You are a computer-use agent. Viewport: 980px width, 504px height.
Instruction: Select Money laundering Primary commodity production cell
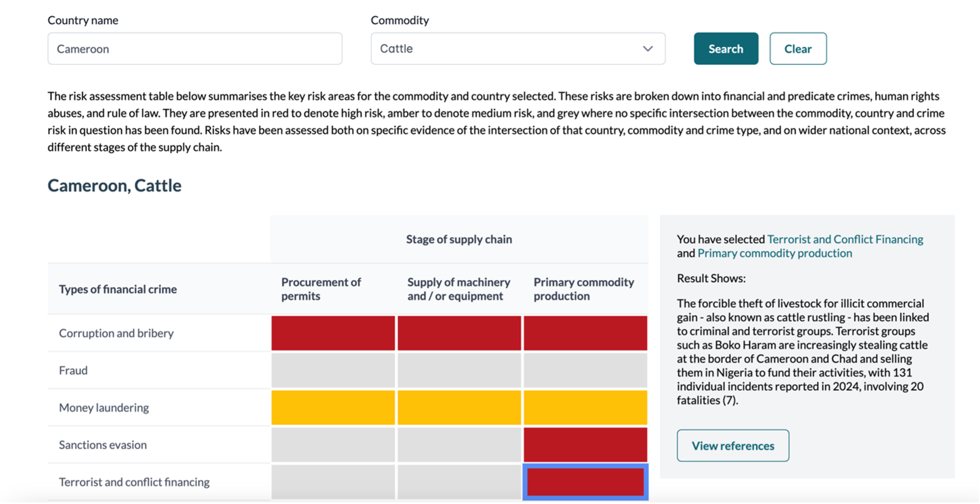point(585,407)
